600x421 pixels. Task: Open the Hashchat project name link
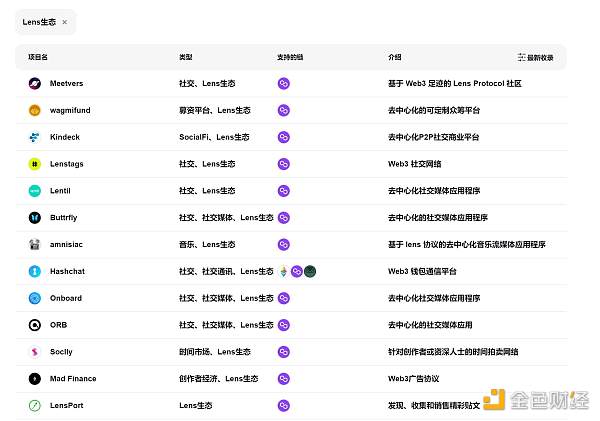point(67,271)
